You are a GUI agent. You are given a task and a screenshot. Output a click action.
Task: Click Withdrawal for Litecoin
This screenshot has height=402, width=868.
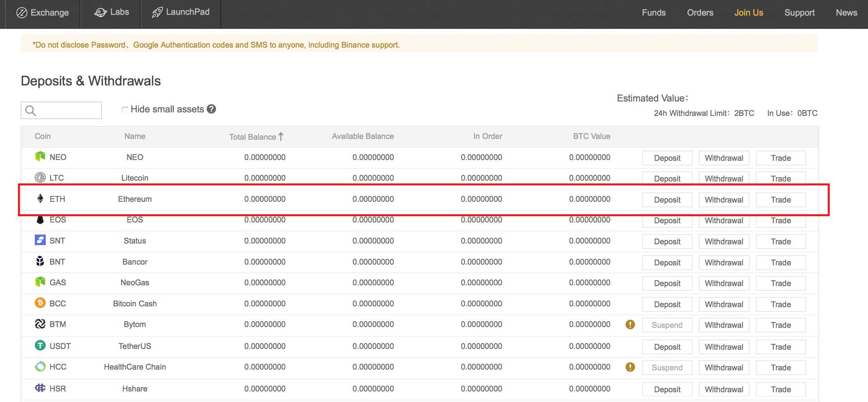pyautogui.click(x=724, y=179)
